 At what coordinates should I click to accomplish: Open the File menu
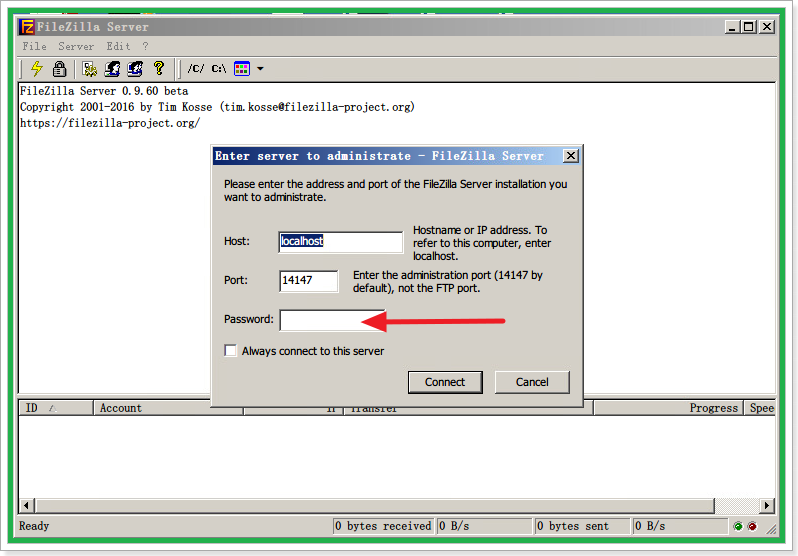35,46
